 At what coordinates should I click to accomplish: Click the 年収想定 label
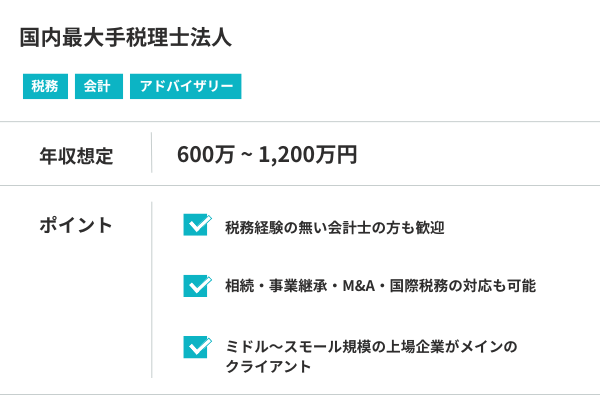[76, 156]
